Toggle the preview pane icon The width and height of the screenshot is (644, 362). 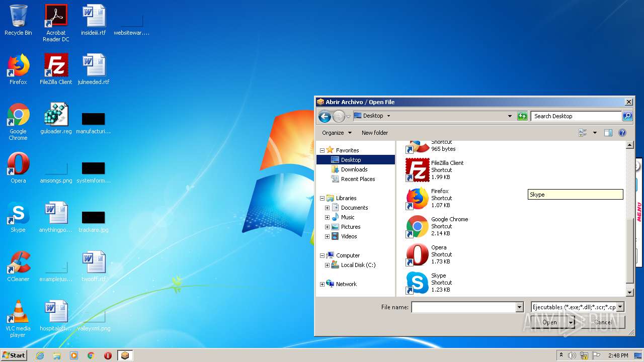[x=608, y=133]
